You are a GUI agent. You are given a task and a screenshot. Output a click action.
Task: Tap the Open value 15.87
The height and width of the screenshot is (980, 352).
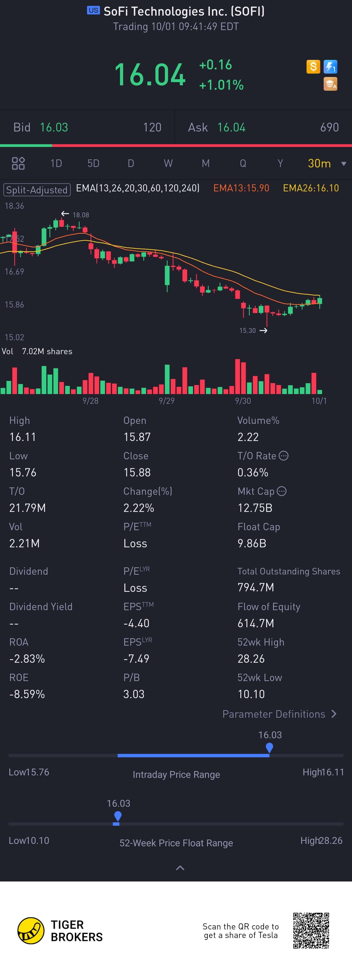pyautogui.click(x=137, y=437)
